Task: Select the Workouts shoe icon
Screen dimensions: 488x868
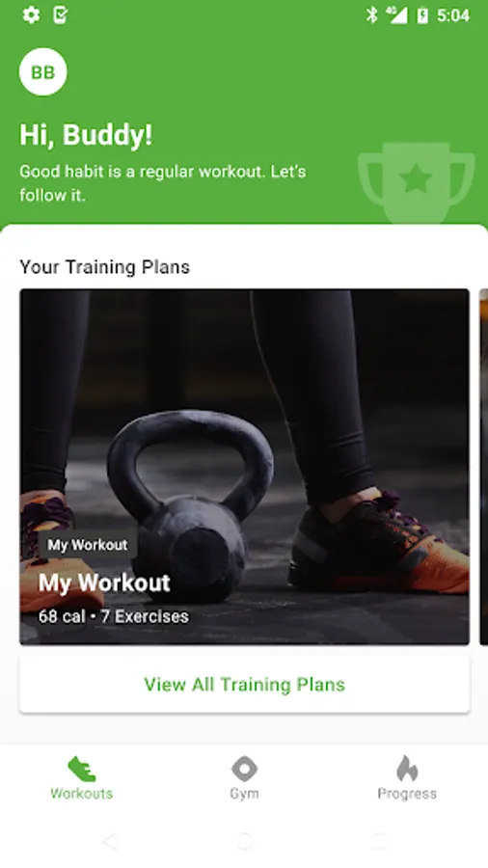Action: click(81, 769)
